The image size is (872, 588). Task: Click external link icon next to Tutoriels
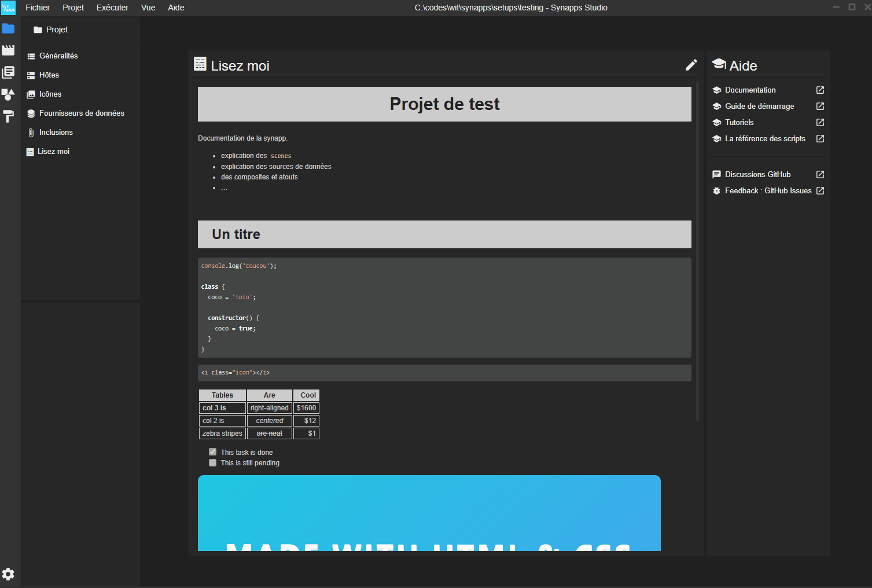point(820,123)
